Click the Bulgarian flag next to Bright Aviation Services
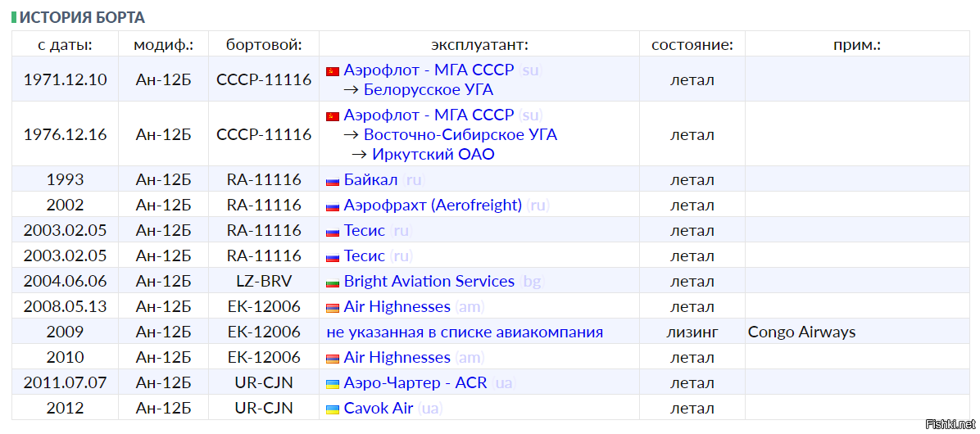The height and width of the screenshot is (434, 980). pyautogui.click(x=333, y=283)
